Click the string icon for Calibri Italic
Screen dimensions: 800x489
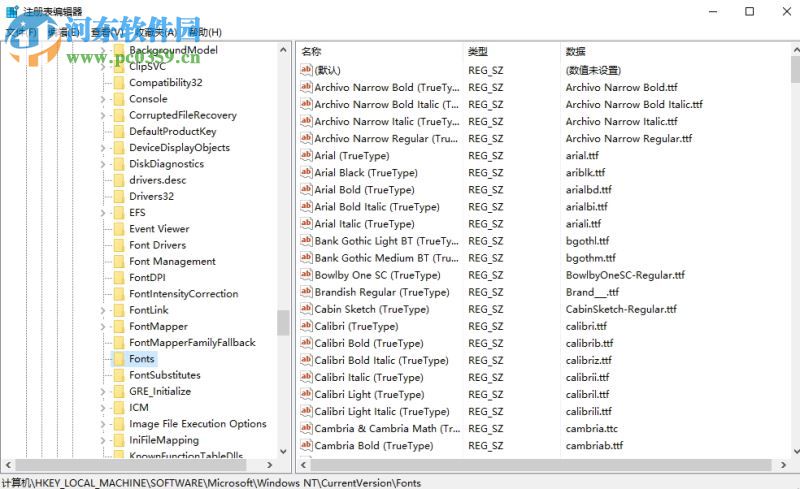click(306, 377)
